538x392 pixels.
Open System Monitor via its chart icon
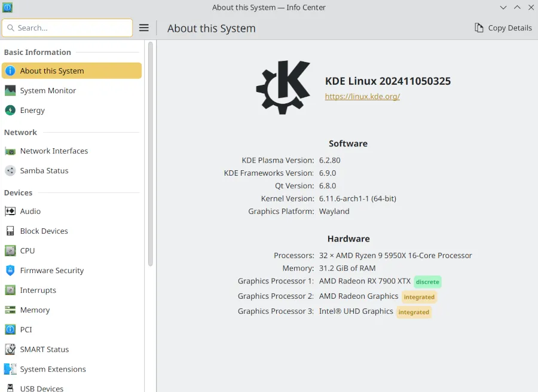coord(10,91)
